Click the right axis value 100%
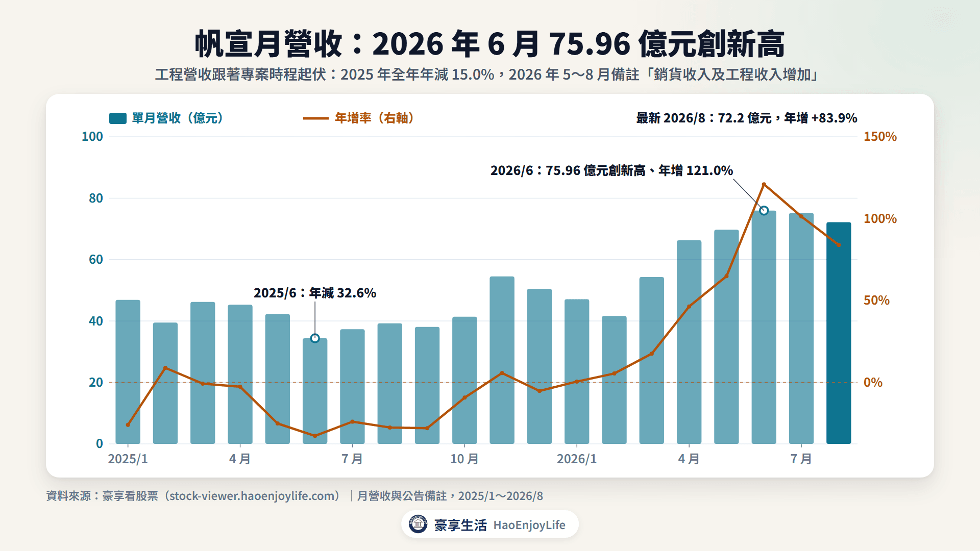The width and height of the screenshot is (980, 551). pyautogui.click(x=880, y=219)
